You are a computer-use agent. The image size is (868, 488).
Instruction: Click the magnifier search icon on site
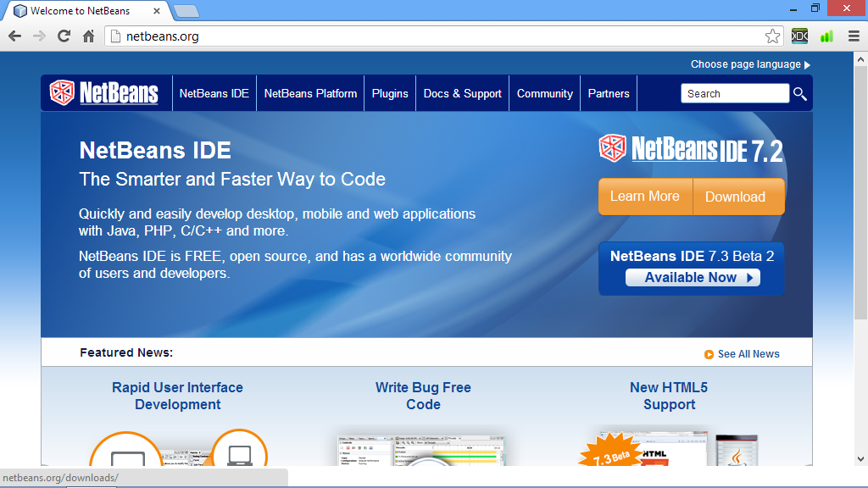pos(800,93)
